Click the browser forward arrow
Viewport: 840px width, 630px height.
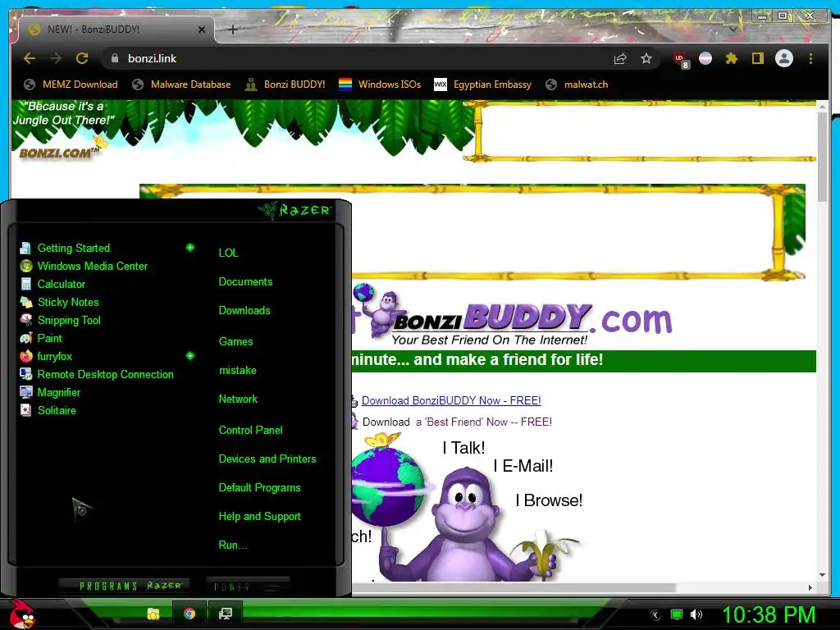point(56,58)
